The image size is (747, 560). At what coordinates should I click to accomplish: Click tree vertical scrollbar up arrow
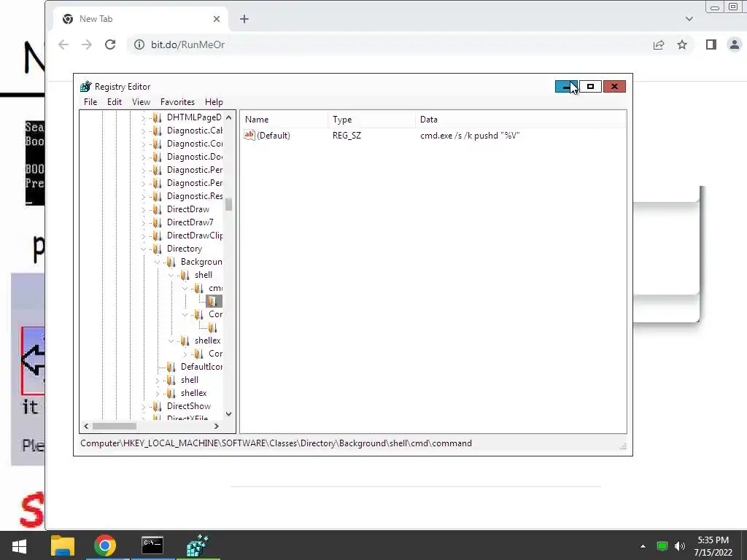[228, 117]
